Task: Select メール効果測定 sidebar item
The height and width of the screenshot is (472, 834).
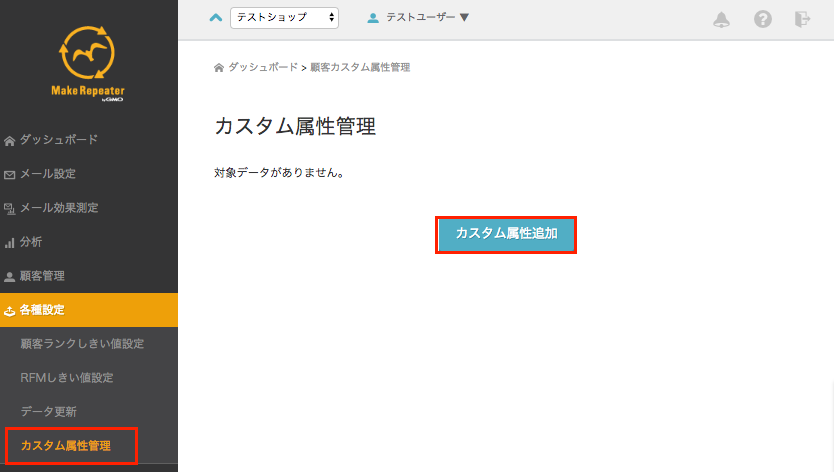Action: pos(58,208)
